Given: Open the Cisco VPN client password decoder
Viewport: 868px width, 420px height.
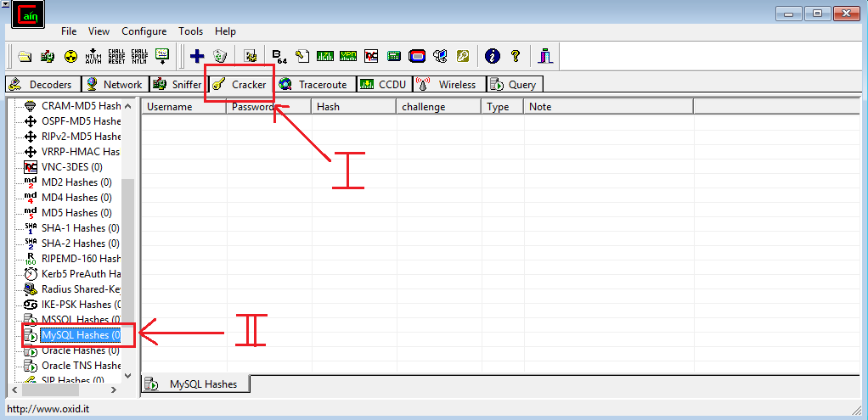Looking at the screenshot, I should pos(348,56).
